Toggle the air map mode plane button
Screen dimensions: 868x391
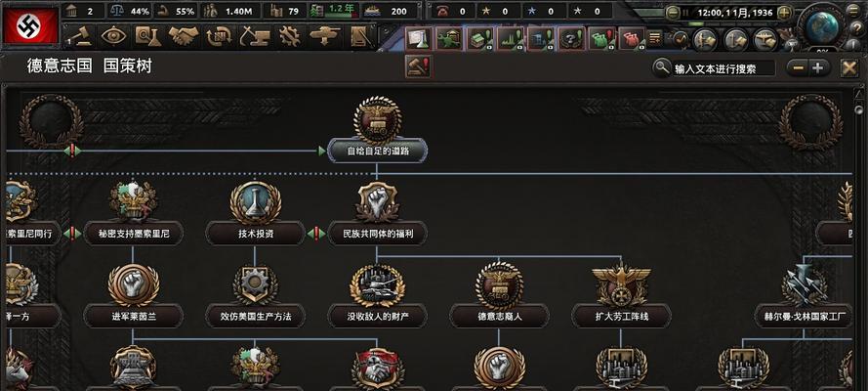tap(766, 40)
